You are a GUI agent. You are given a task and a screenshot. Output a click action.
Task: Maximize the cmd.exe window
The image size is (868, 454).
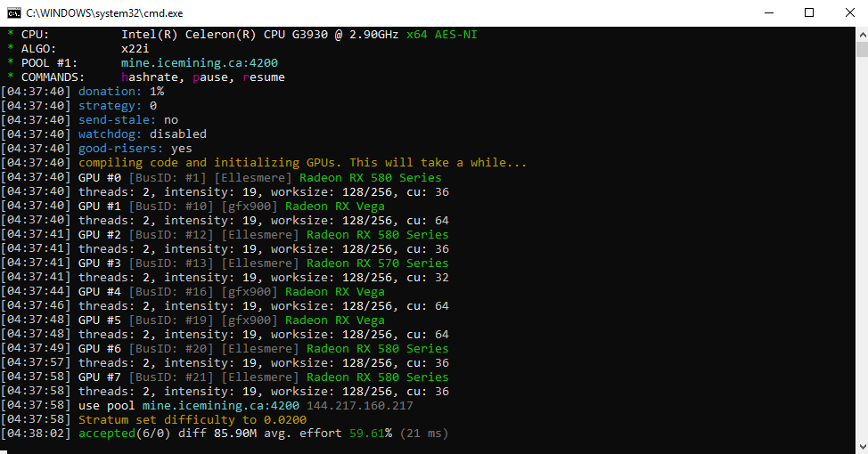[809, 13]
